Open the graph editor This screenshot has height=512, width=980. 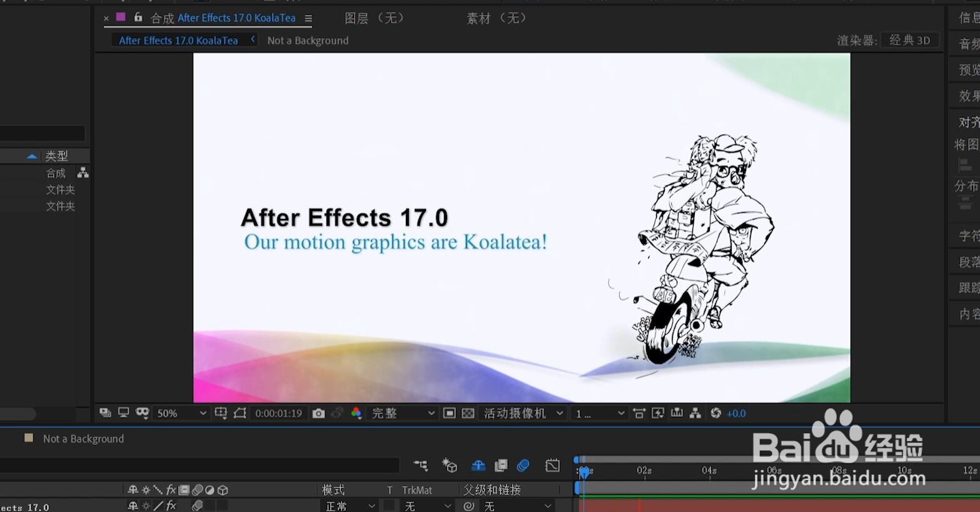click(x=552, y=465)
